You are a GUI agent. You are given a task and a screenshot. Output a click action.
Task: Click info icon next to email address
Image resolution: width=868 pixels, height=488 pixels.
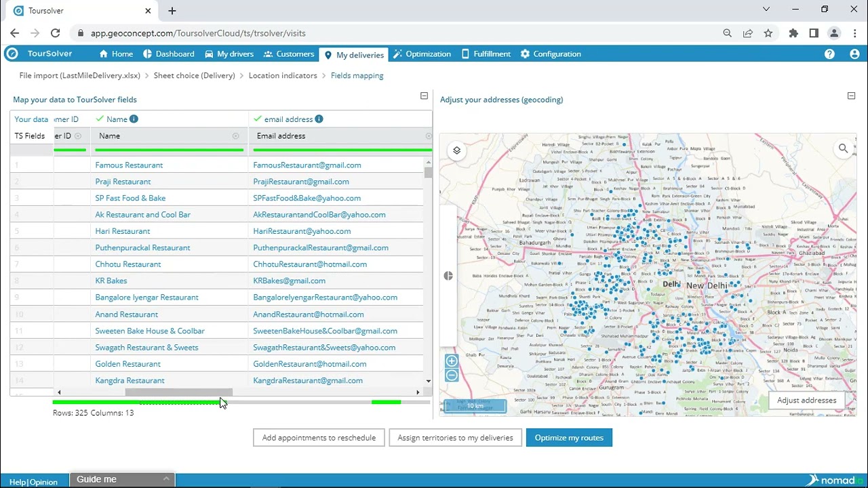click(319, 119)
